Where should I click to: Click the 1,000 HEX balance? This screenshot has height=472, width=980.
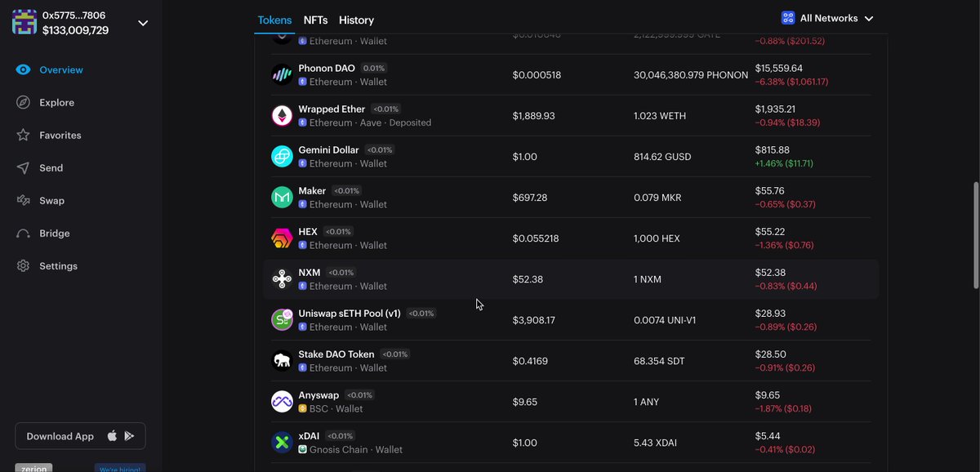coord(657,238)
